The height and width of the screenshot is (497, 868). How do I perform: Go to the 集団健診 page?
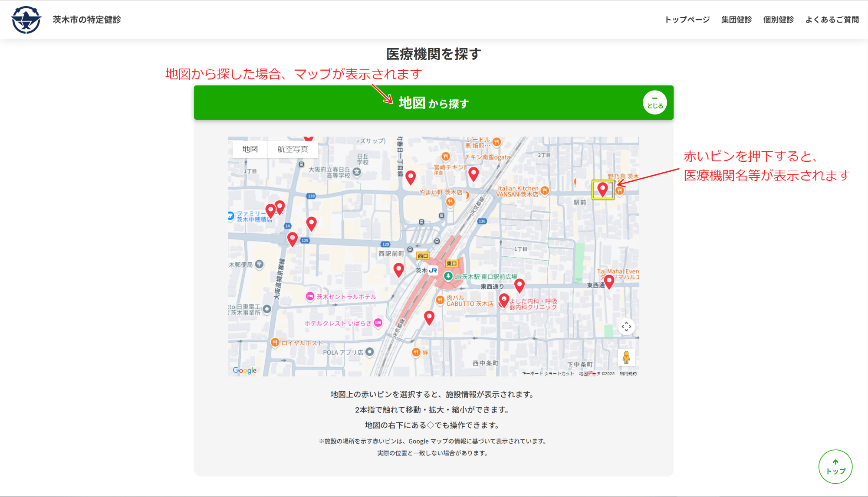736,20
